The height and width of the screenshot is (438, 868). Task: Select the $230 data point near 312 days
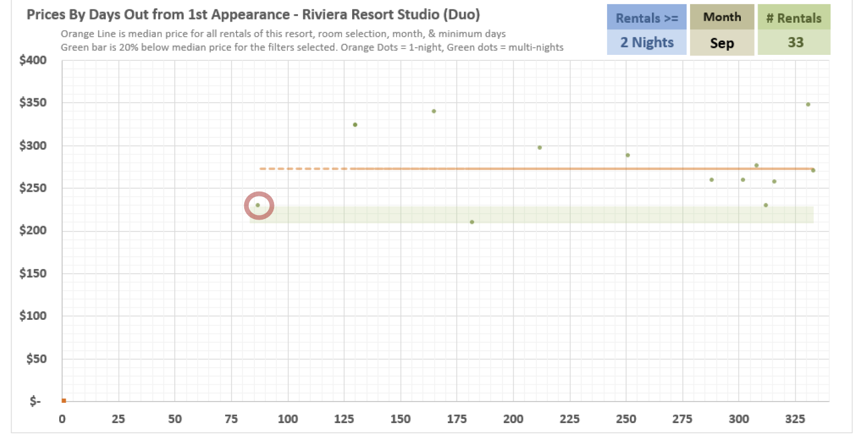pyautogui.click(x=766, y=205)
